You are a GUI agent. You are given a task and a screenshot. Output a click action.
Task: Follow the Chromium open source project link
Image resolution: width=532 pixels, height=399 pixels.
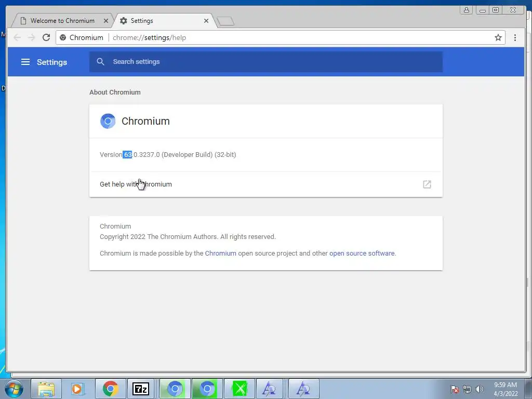point(220,253)
